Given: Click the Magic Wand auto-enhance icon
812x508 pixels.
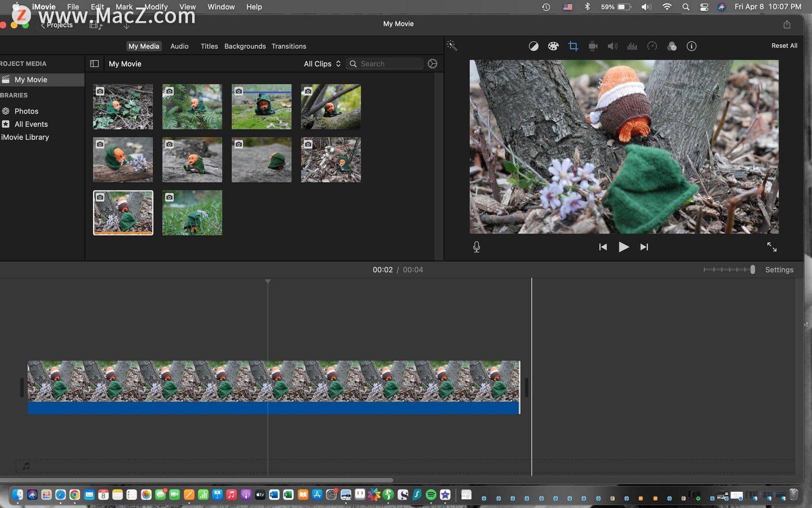Looking at the screenshot, I should pos(451,46).
